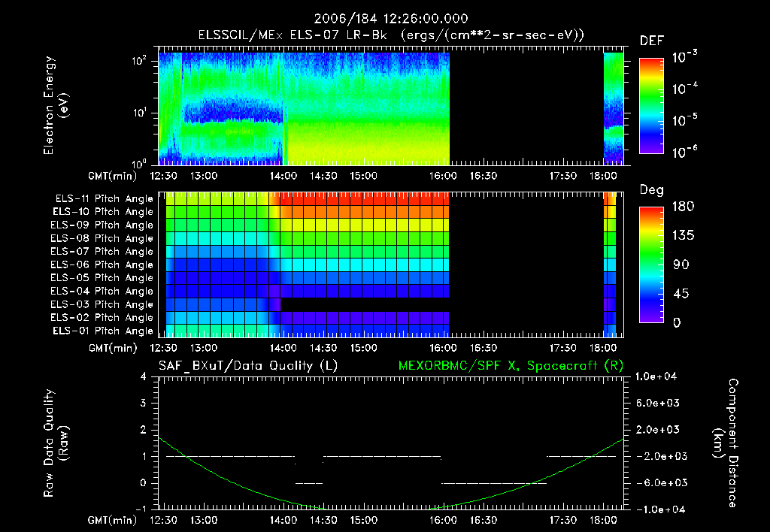
Task: Select the "Raw Data Quality (Raw)" axis label
Action: coord(56,443)
